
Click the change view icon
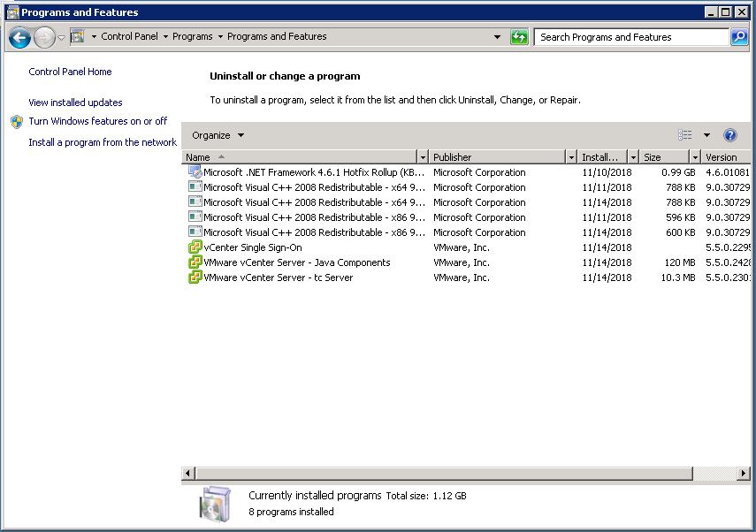click(685, 135)
